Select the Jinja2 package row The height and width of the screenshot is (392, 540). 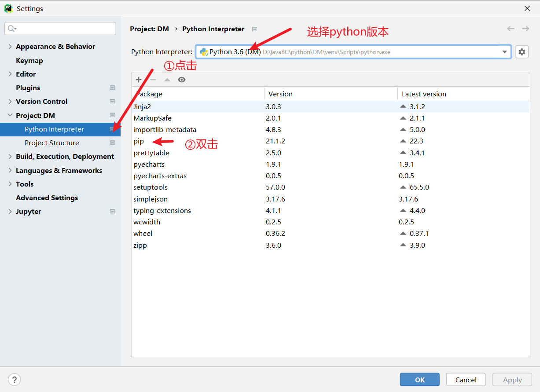[x=331, y=106]
